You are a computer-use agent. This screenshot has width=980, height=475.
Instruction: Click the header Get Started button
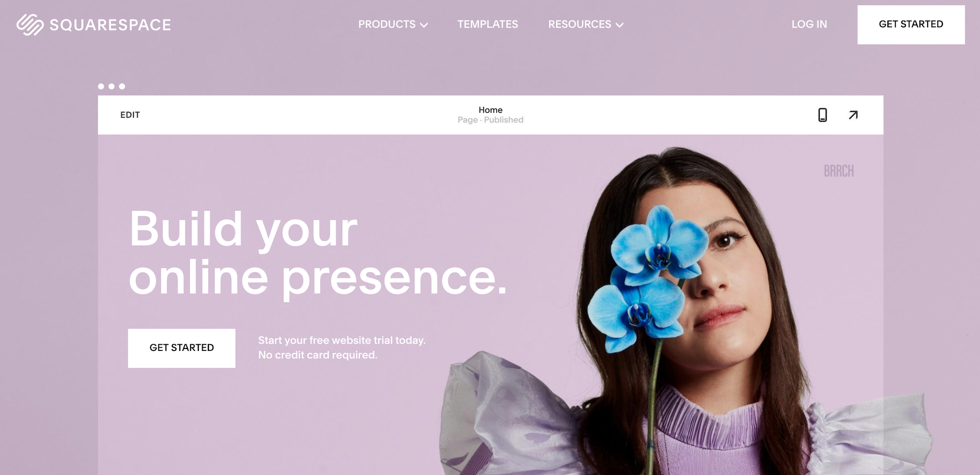(911, 25)
